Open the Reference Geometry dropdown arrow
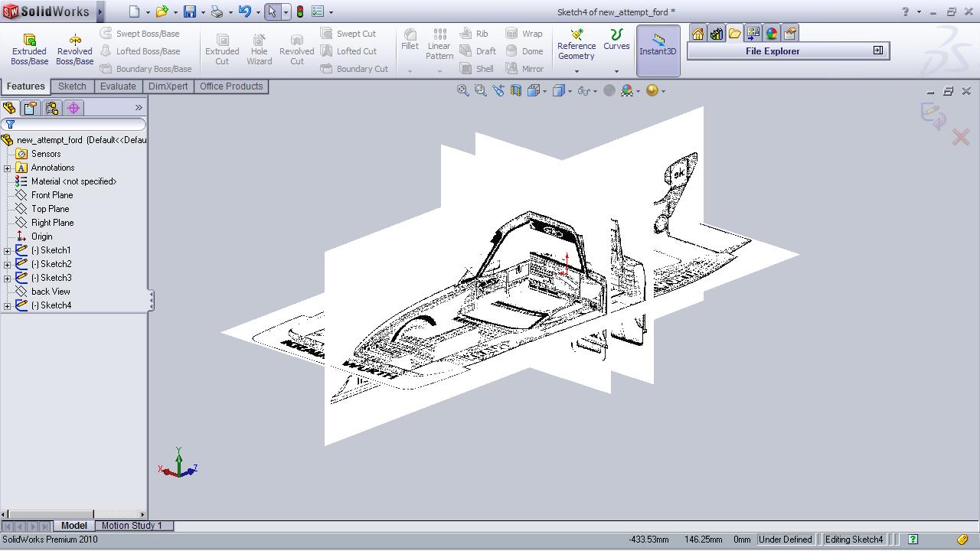Viewport: 980px width, 551px height. [x=577, y=71]
